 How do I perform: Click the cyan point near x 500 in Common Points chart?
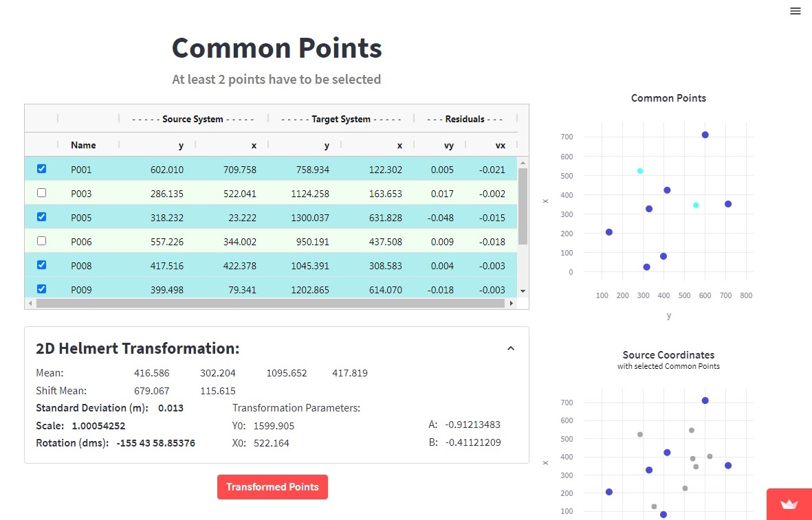[640, 171]
